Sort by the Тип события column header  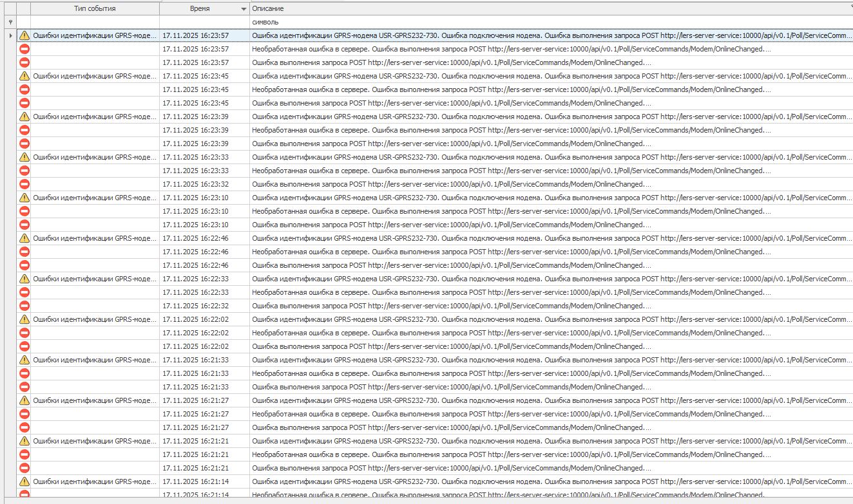[x=95, y=8]
